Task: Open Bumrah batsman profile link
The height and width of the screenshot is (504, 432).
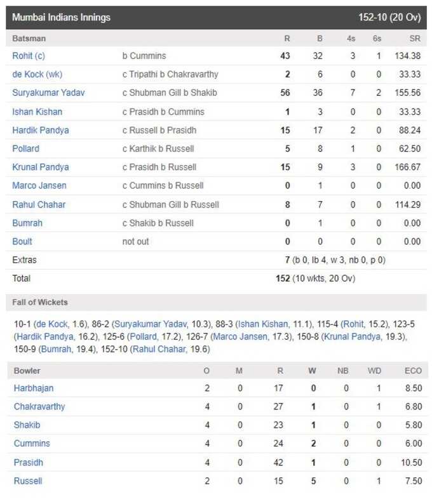Action: pos(27,223)
